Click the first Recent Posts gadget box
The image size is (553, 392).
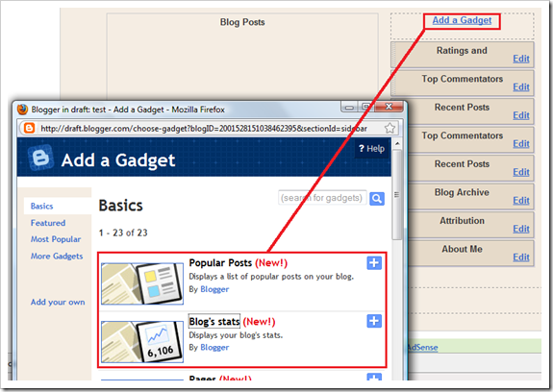pyautogui.click(x=462, y=110)
